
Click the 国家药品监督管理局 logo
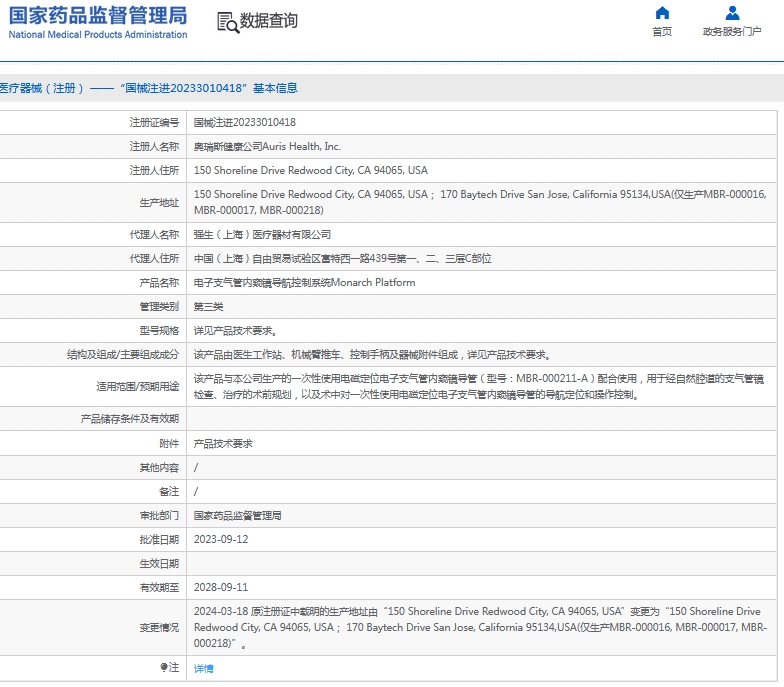(98, 16)
